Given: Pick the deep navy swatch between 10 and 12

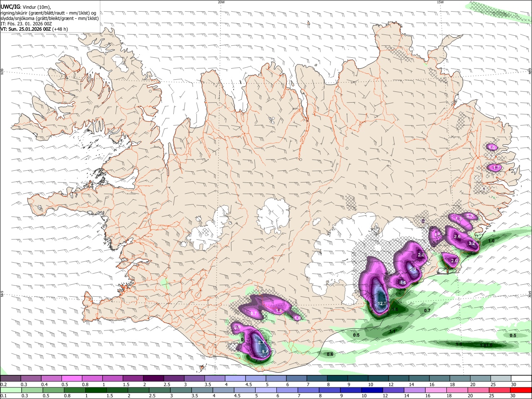Looking at the screenshot, I should click(372, 390).
